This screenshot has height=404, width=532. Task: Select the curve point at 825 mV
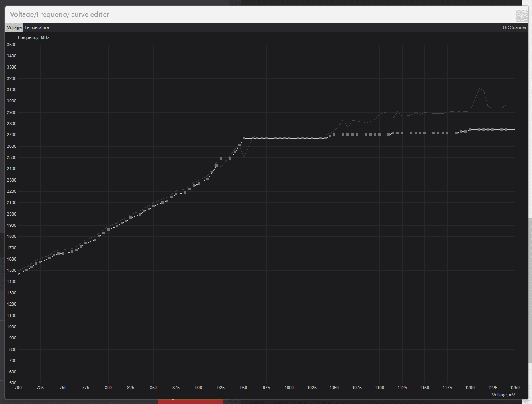tap(131, 218)
